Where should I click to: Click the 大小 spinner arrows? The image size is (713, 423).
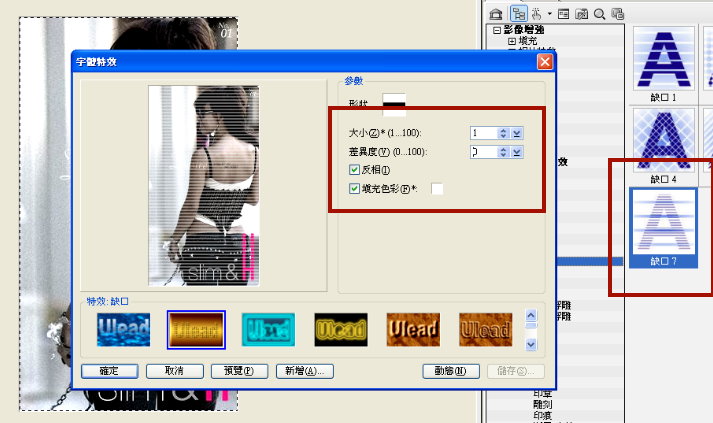coord(503,133)
